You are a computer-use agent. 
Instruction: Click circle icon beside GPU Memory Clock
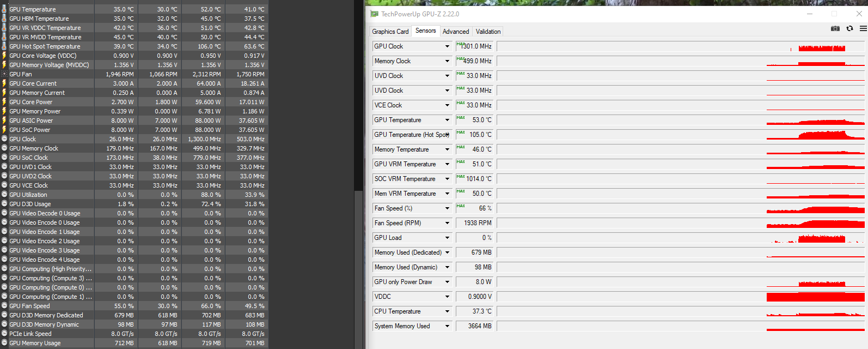4,148
